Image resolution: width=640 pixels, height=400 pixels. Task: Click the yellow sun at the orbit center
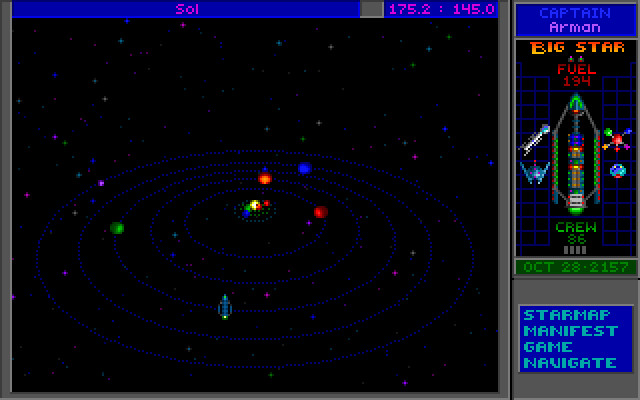click(x=255, y=205)
